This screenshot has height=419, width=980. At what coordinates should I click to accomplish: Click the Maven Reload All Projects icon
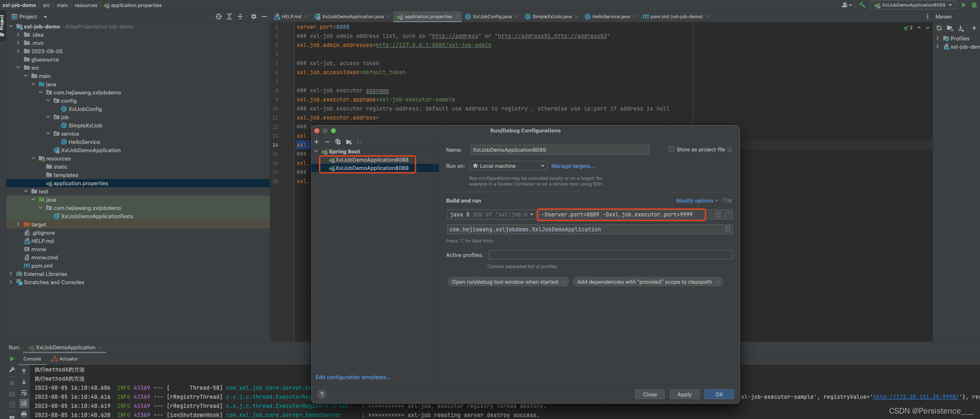[x=939, y=28]
